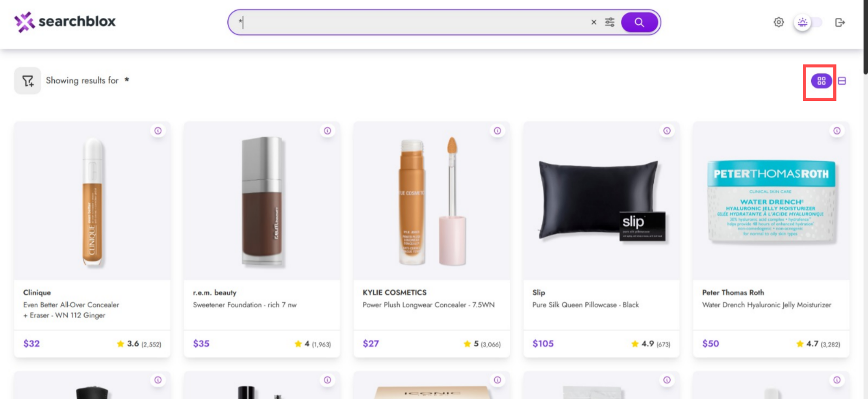Open info icon on Kylie Cosmetics card
Image resolution: width=868 pixels, height=399 pixels.
(497, 131)
